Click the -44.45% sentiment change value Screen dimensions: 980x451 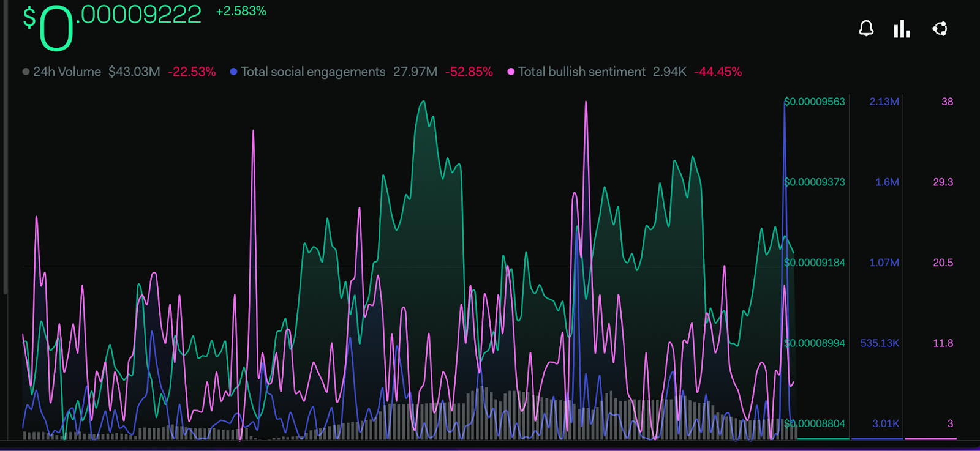click(x=718, y=72)
